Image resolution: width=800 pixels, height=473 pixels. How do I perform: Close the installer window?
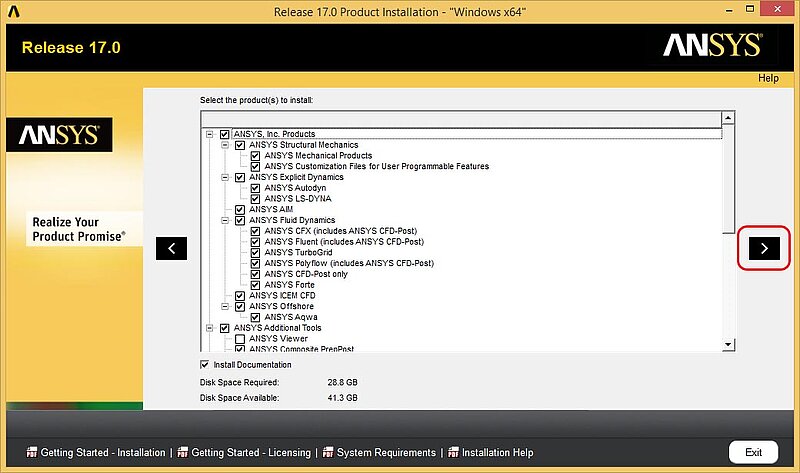pos(778,9)
